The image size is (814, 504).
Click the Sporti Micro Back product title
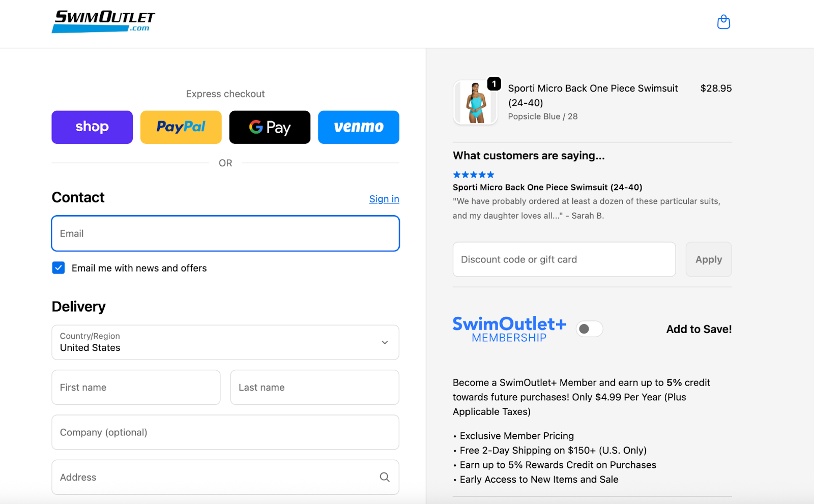coord(593,95)
